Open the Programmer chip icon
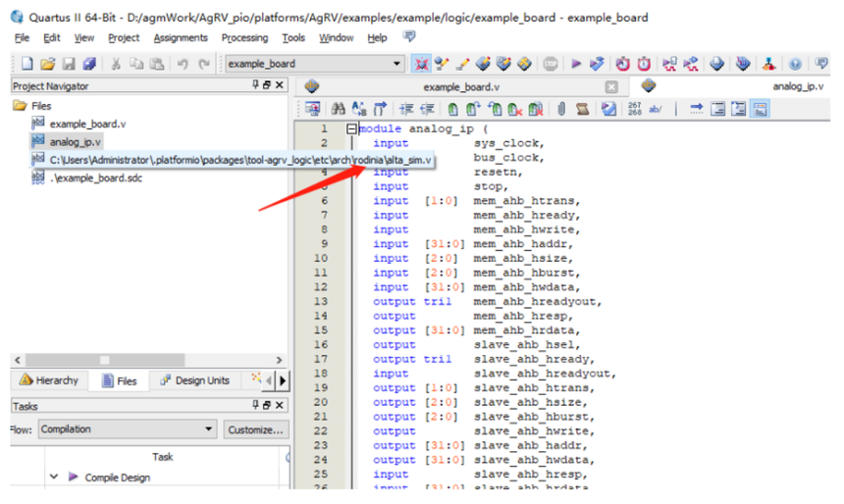The width and height of the screenshot is (844, 504). (743, 64)
